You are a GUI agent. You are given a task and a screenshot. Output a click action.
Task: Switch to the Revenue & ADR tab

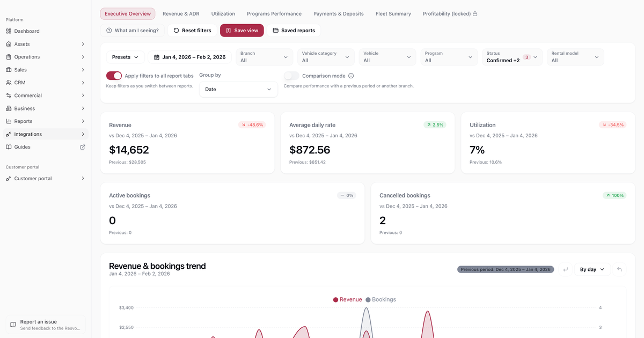point(181,13)
